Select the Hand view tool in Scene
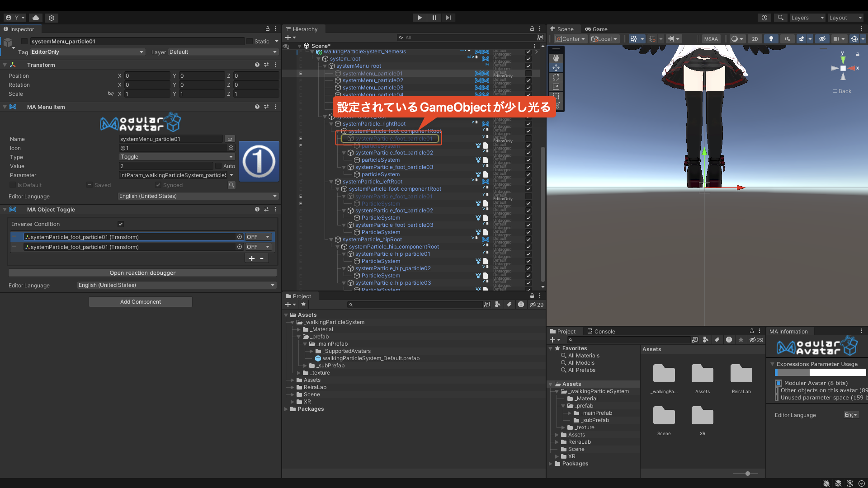The height and width of the screenshot is (488, 868). (x=556, y=58)
